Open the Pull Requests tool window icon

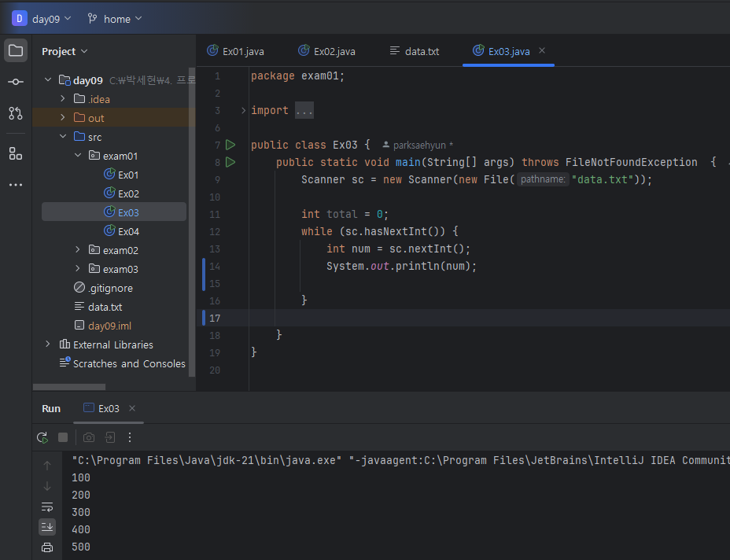pos(16,113)
